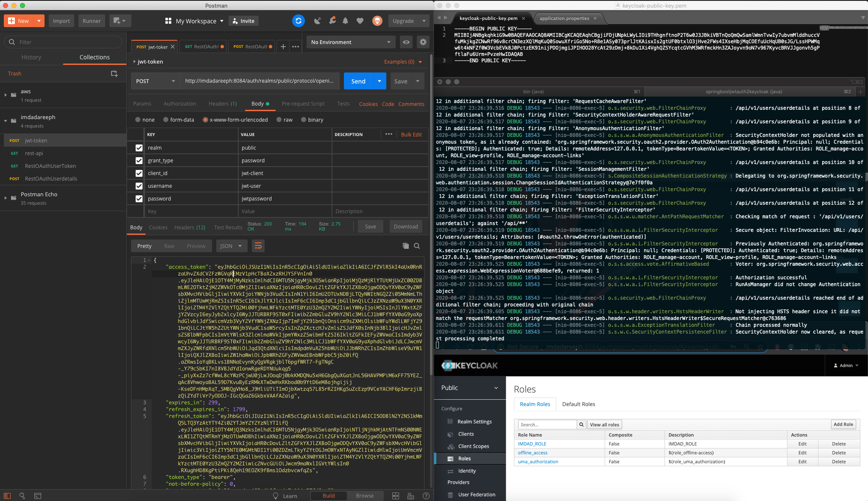Open the POST method dropdown
The width and height of the screenshot is (868, 501).
pos(155,81)
